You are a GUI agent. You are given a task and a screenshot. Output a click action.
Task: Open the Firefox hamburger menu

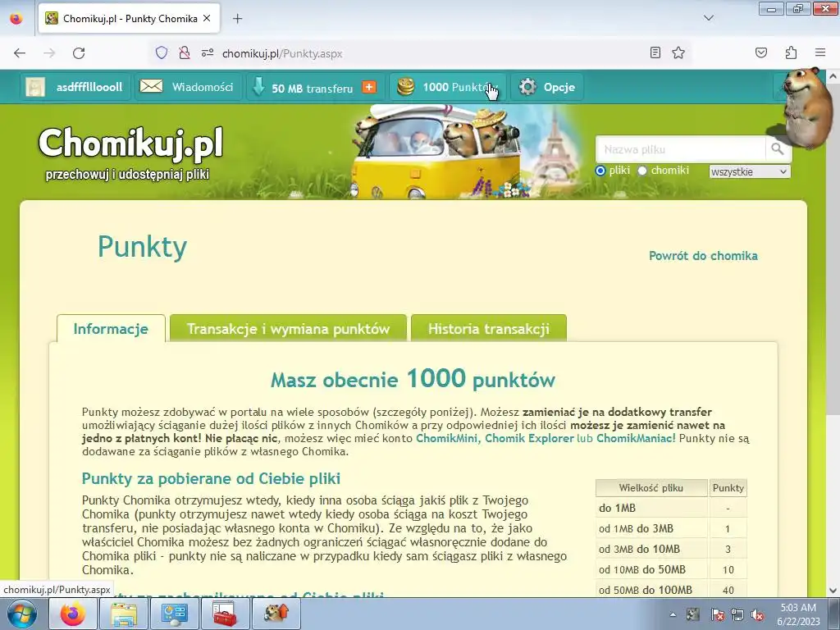click(x=820, y=52)
